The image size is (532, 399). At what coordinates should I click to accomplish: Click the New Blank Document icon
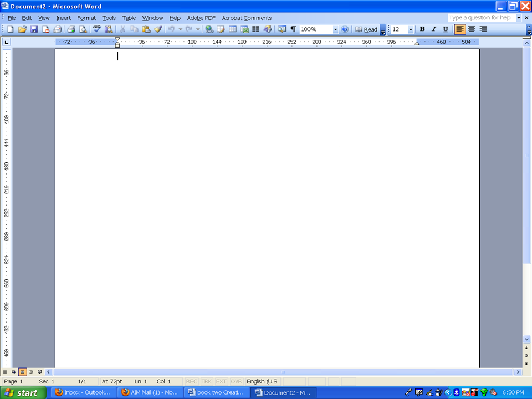coord(10,29)
